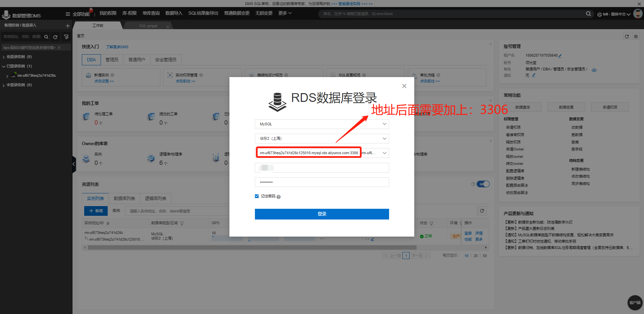Select the 安全管理员 tab
The width and height of the screenshot is (644, 314).
tap(166, 60)
